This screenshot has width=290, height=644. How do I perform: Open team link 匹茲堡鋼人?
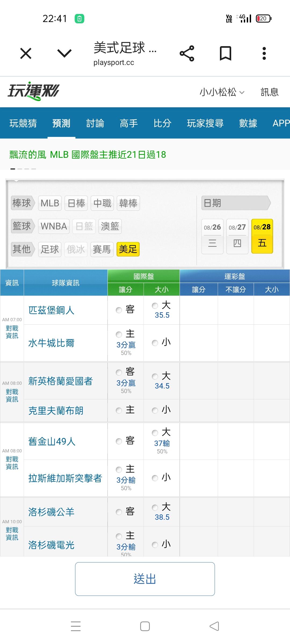coord(51,310)
